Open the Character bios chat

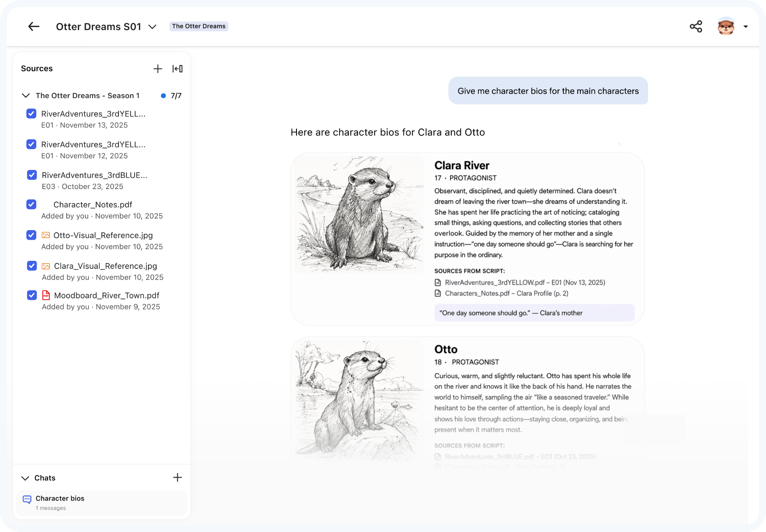pos(102,502)
